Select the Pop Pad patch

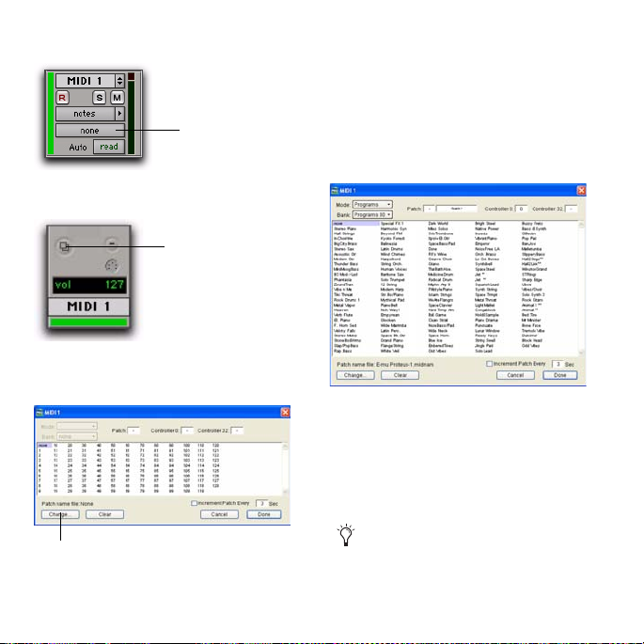point(529,239)
